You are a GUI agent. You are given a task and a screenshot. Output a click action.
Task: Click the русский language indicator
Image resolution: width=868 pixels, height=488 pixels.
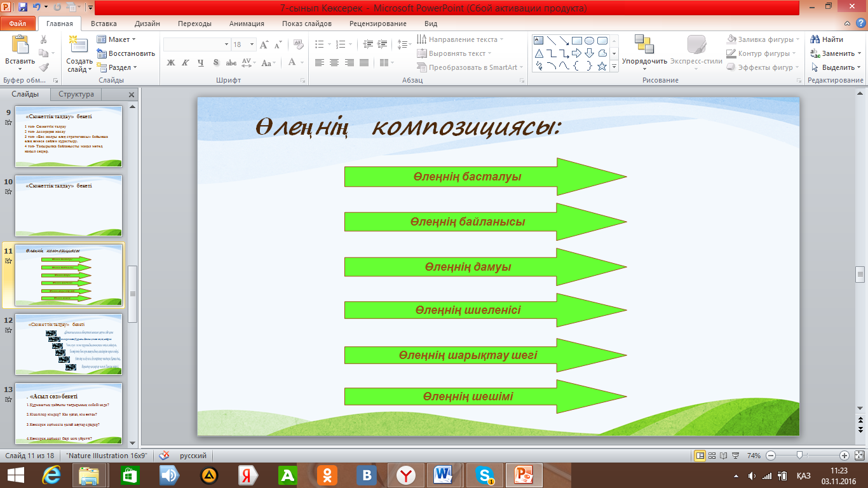pos(193,456)
